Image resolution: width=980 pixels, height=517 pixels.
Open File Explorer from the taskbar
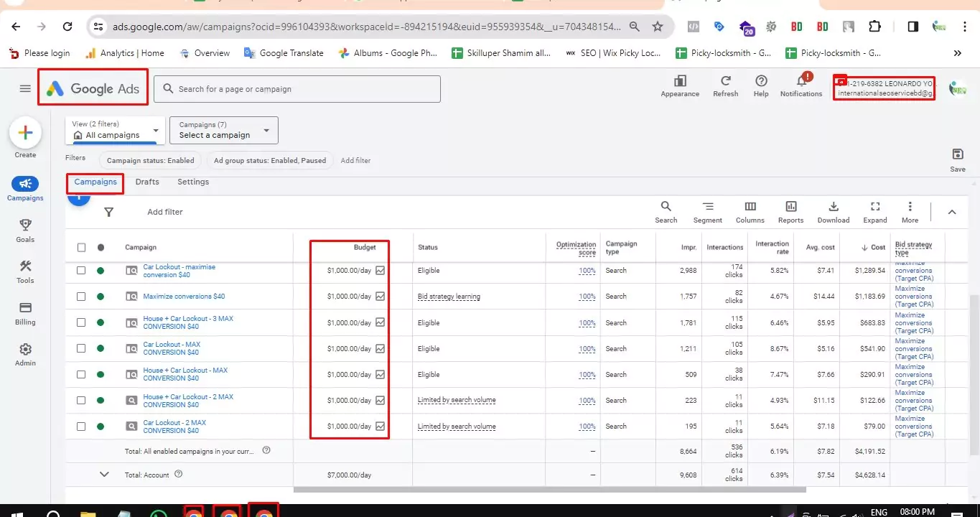coord(88,514)
